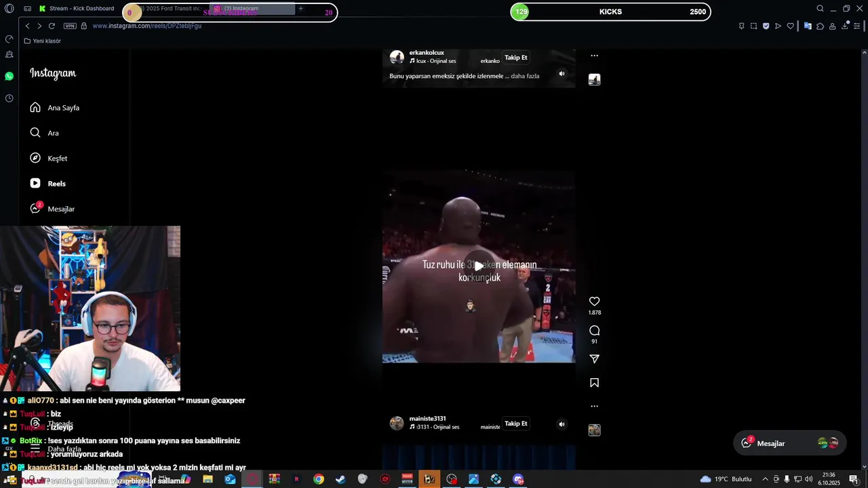Open Ana Sayfa in Instagram sidebar
This screenshot has width=868, height=488.
[x=55, y=108]
